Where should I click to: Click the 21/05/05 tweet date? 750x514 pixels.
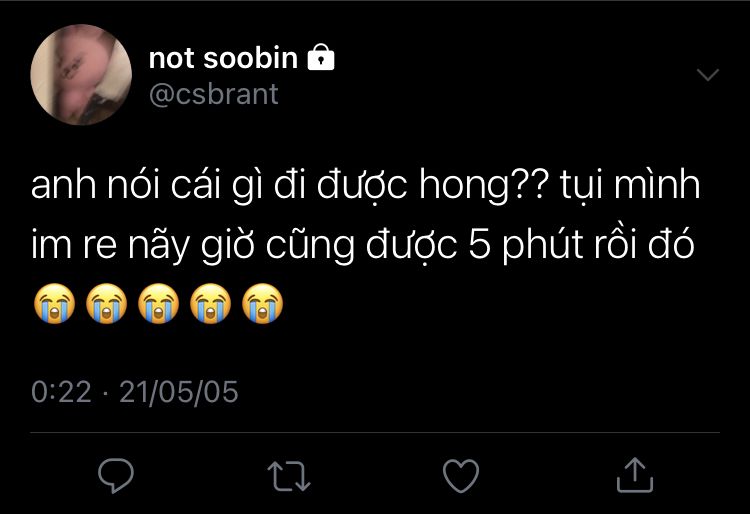pyautogui.click(x=179, y=391)
